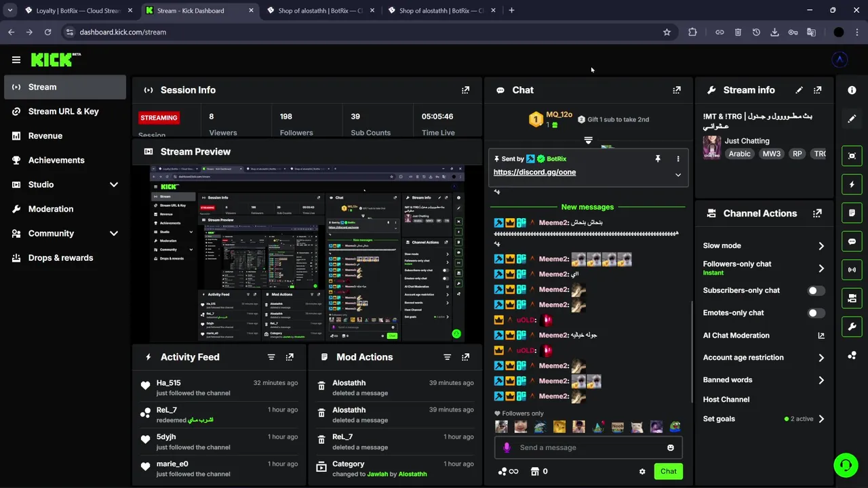Click the shop icon below chat input
Image resolution: width=868 pixels, height=488 pixels.
click(534, 472)
